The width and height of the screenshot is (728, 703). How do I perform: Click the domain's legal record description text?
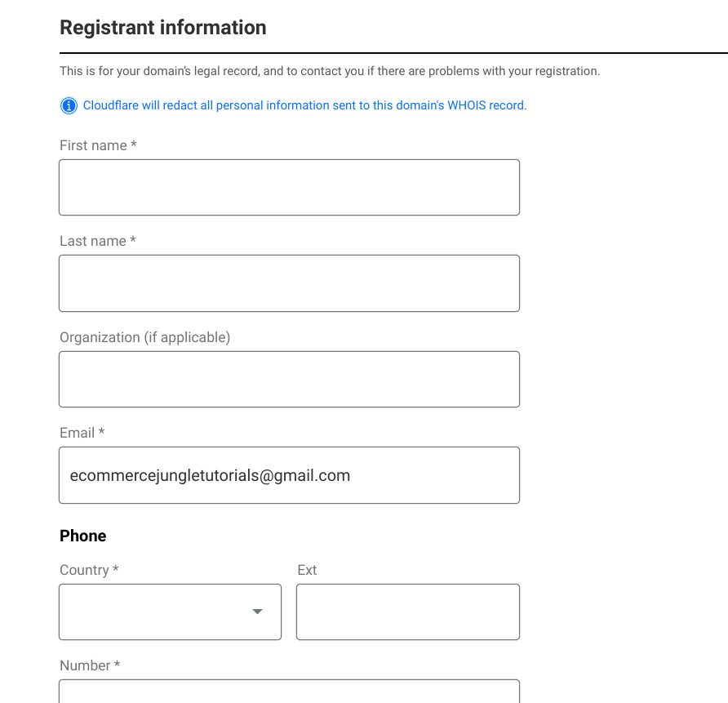pos(329,71)
